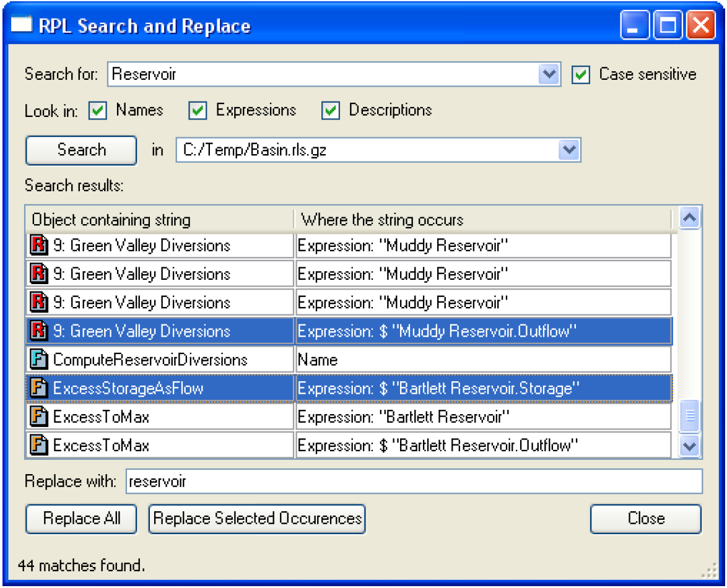Click the window icon in the title bar
Image resolution: width=727 pixels, height=588 pixels.
(22, 26)
